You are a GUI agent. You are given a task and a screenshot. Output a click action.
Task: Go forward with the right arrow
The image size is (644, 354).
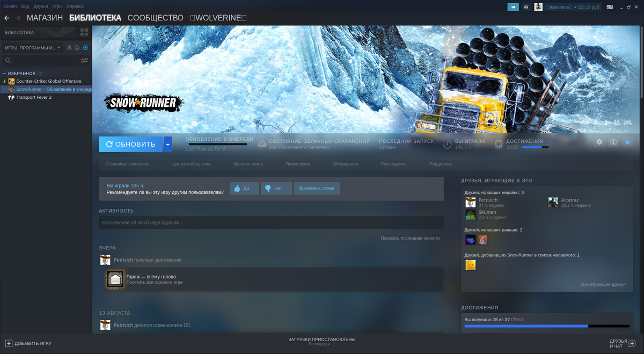(x=18, y=18)
